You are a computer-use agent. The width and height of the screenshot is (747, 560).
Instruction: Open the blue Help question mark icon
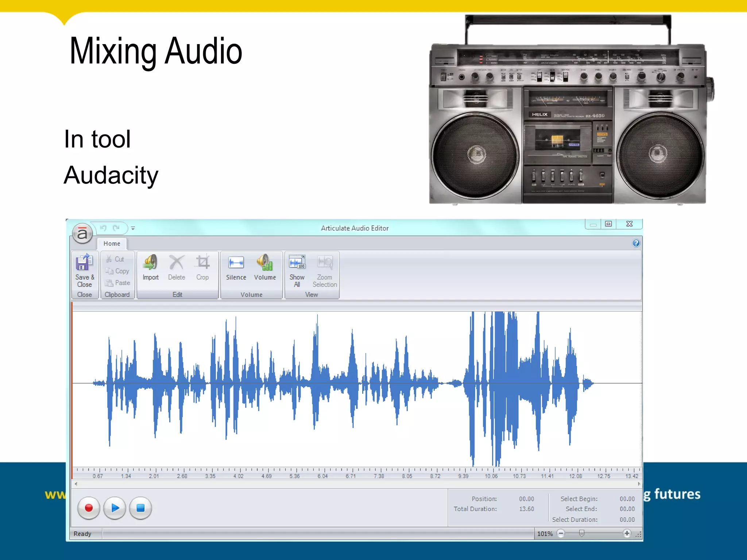pos(636,243)
